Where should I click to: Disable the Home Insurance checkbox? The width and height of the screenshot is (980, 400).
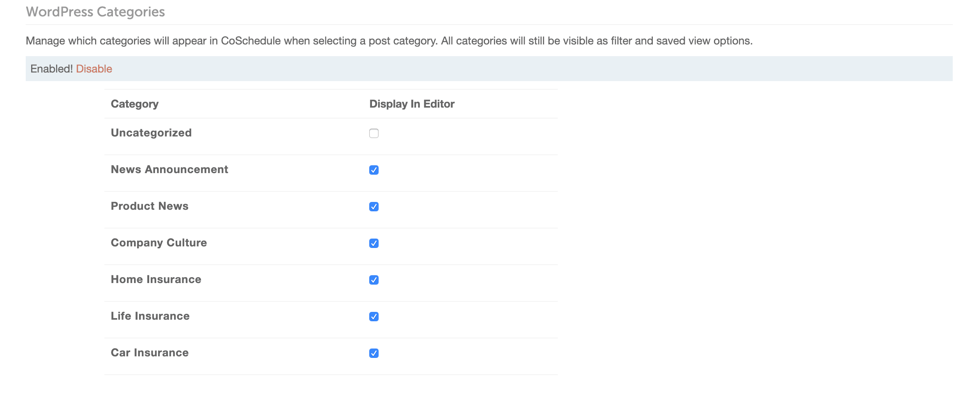coord(374,280)
